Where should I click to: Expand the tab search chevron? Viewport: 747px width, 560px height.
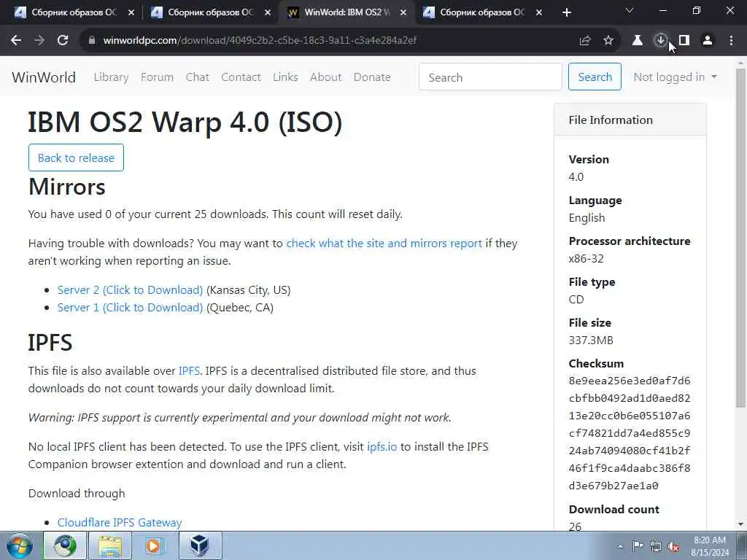(x=630, y=10)
